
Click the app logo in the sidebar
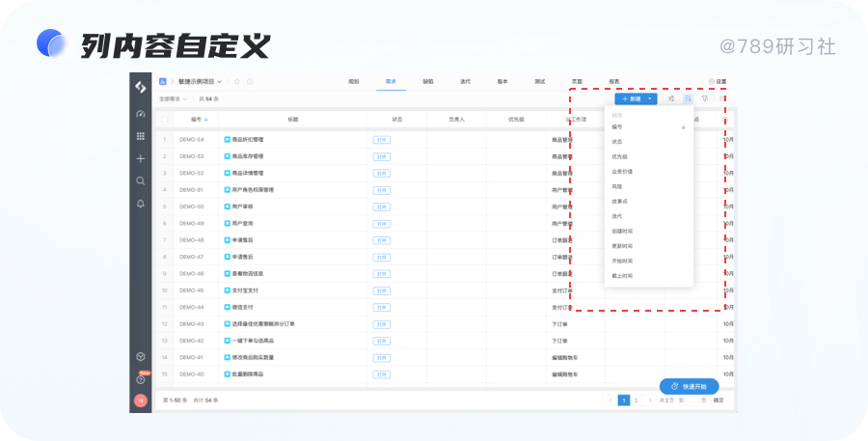point(141,87)
